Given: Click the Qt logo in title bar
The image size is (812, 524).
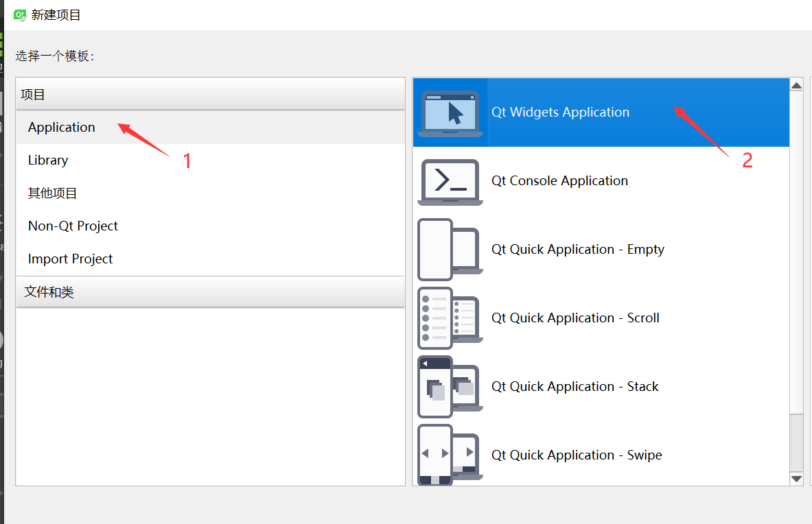Looking at the screenshot, I should pos(20,15).
